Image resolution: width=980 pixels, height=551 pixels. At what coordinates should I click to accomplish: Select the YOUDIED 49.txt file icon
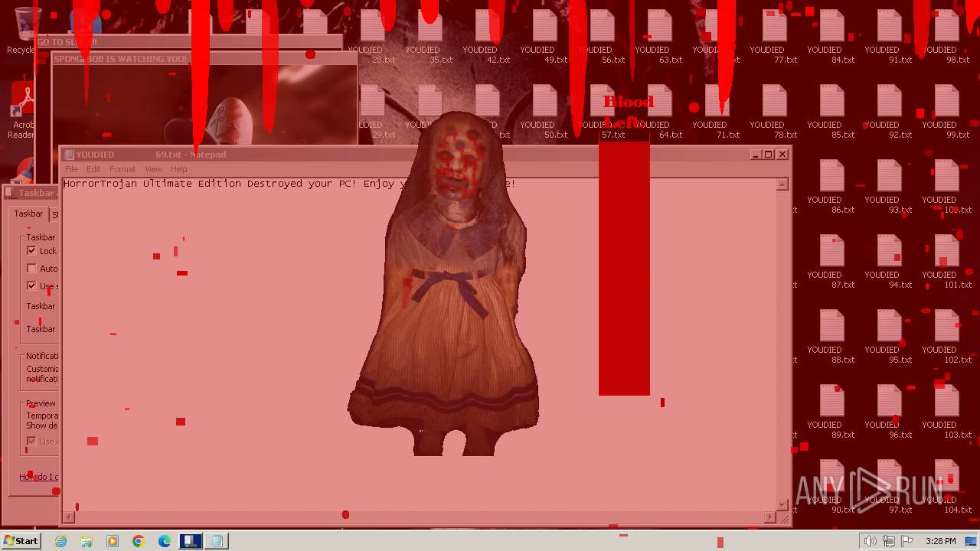[544, 37]
